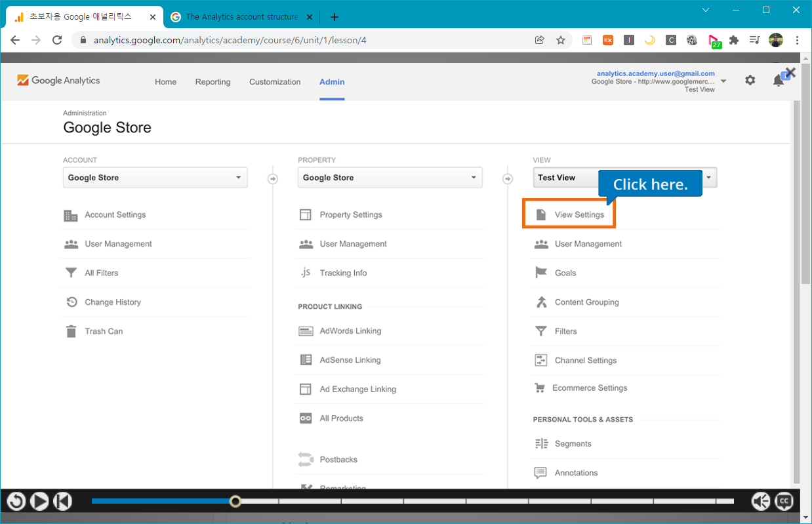Toggle closed captions with CC button
812x524 pixels.
click(784, 502)
